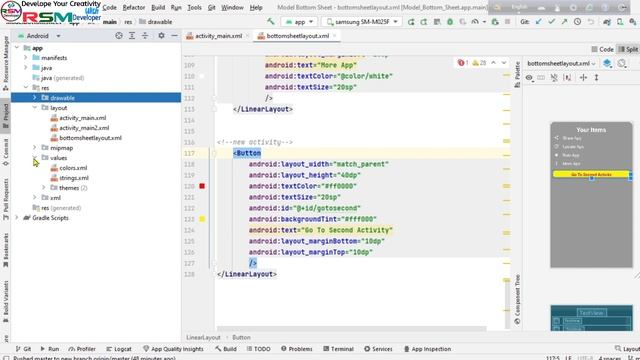Collapse the res folder

(26, 87)
